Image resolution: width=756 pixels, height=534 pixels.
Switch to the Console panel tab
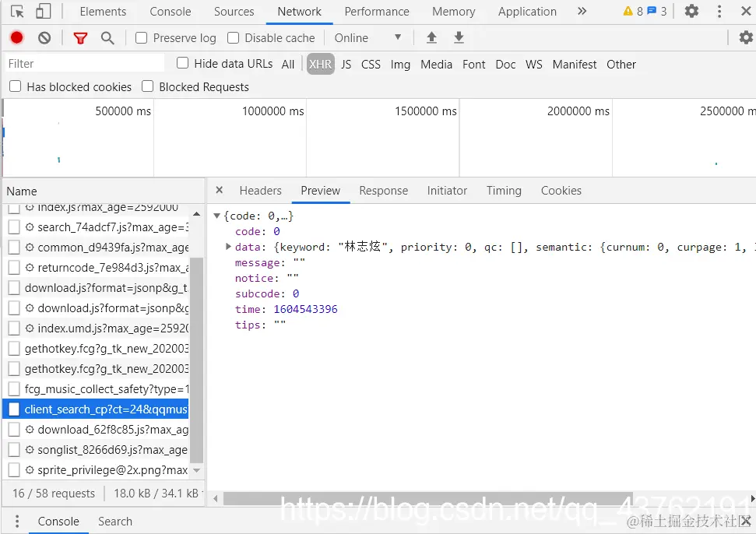(171, 12)
